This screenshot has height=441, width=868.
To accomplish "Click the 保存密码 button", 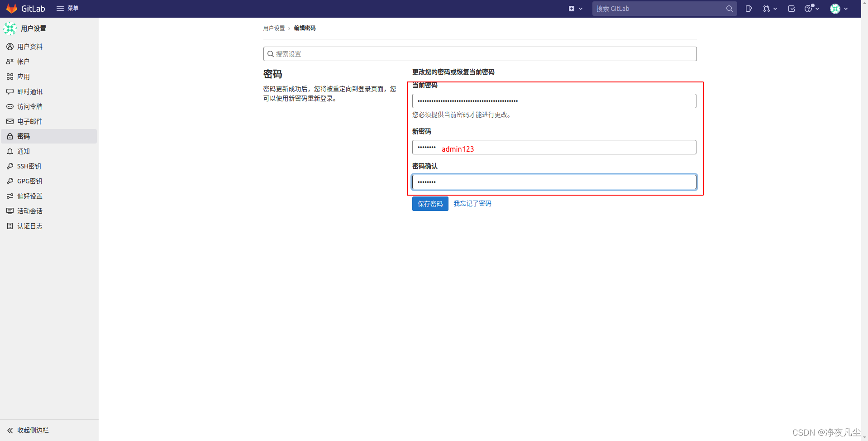I will point(430,204).
